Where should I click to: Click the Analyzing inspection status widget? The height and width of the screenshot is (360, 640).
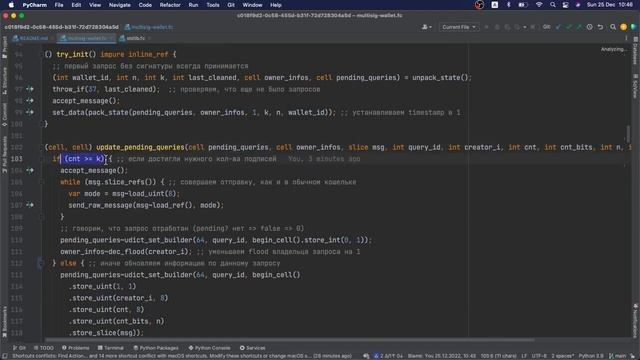613,49
